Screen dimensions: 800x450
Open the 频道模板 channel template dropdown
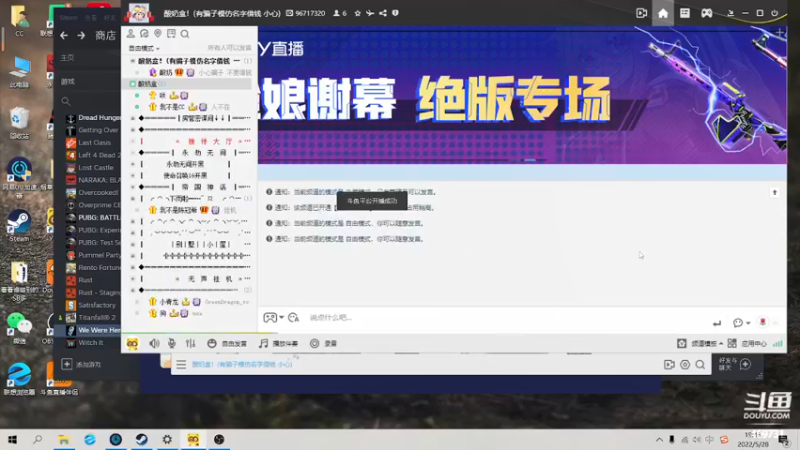pyautogui.click(x=700, y=343)
